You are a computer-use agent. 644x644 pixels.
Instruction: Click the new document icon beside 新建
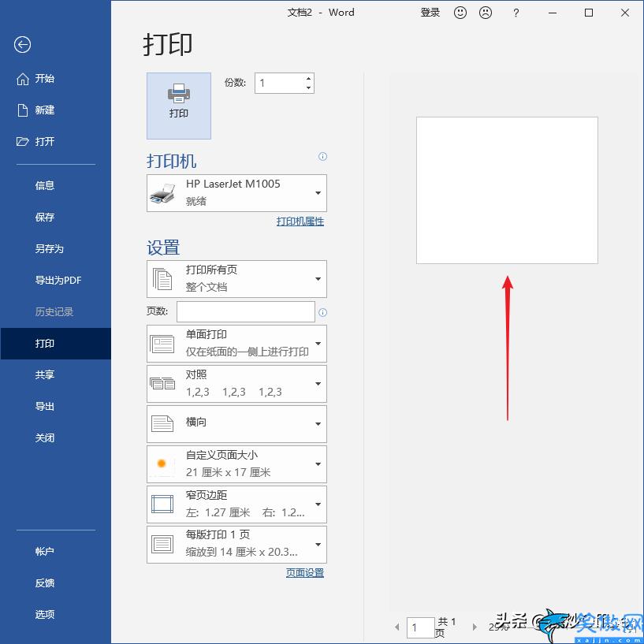(23, 110)
